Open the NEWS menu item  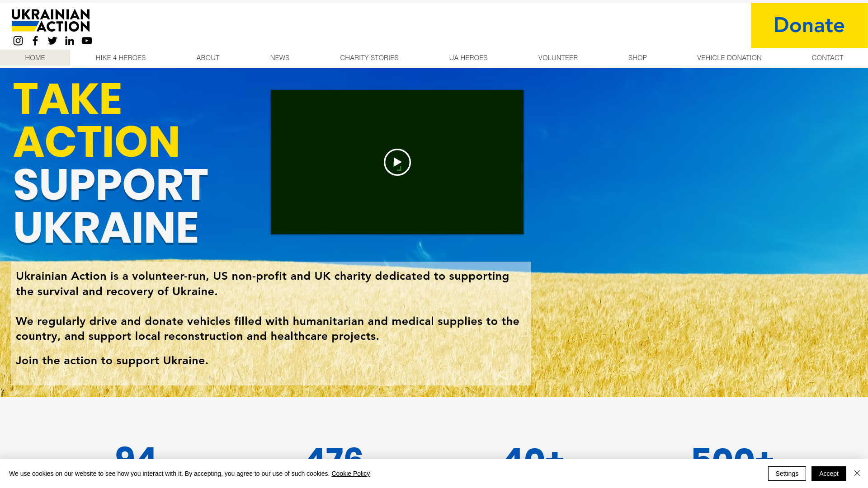pyautogui.click(x=280, y=58)
